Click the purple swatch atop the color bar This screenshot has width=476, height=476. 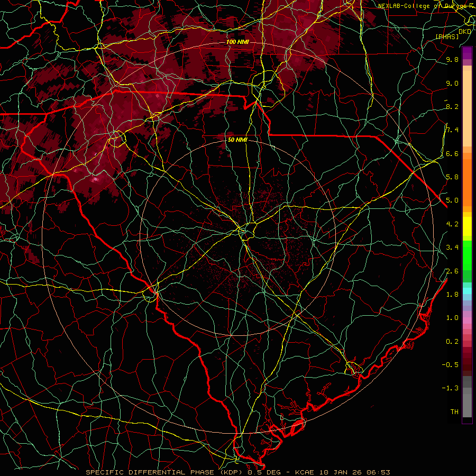pyautogui.click(x=467, y=53)
